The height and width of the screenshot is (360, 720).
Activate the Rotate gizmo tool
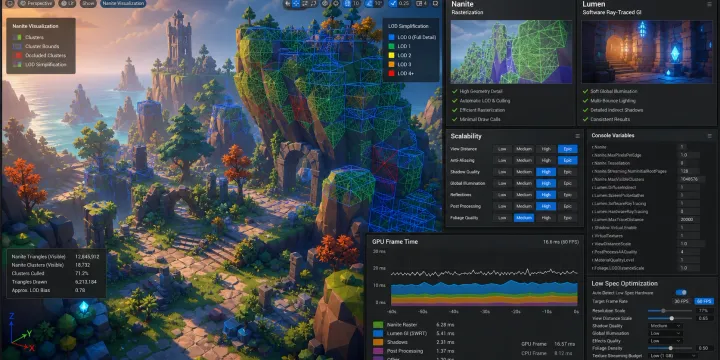point(305,3)
